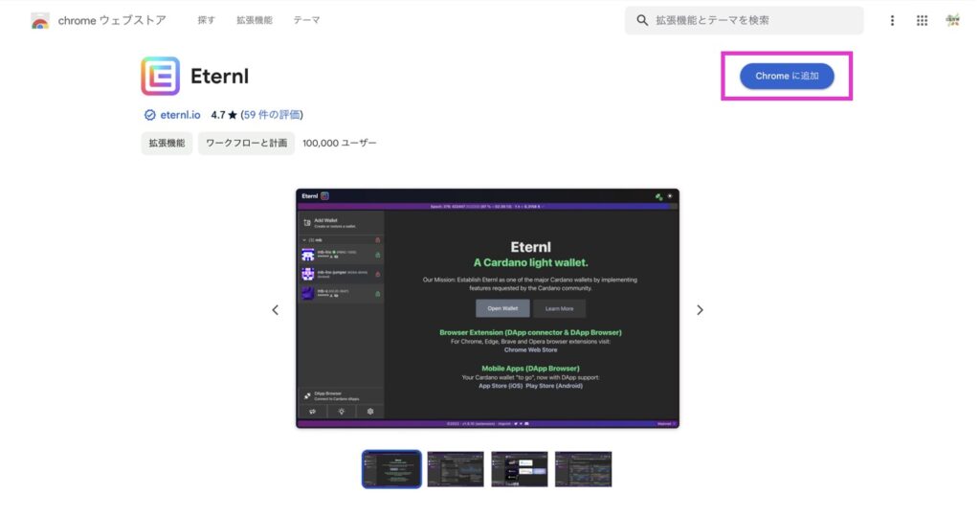Focus the 拡張機能とテーマを検索 search field

(745, 21)
